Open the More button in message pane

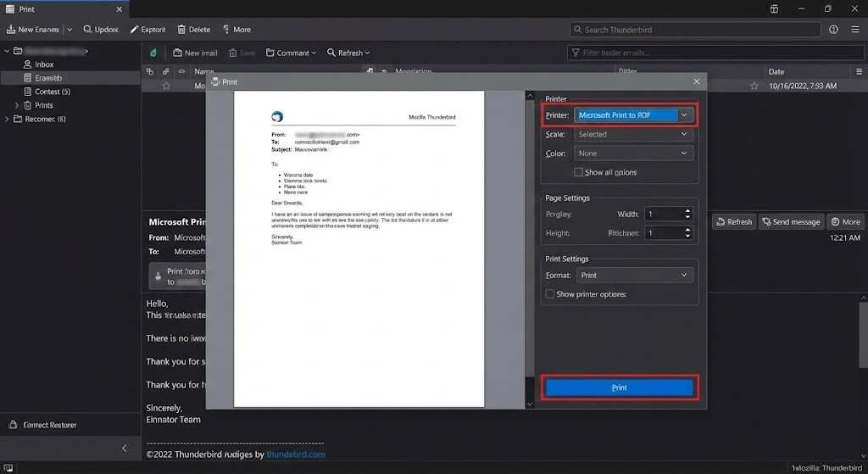coord(845,221)
